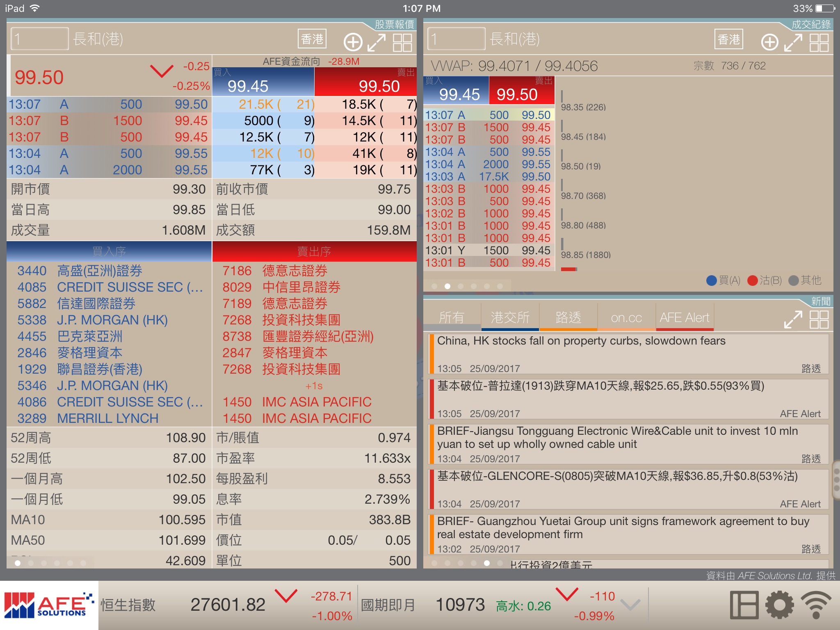Open alert about GLENCORE-S(0805) MA10

[x=628, y=489]
